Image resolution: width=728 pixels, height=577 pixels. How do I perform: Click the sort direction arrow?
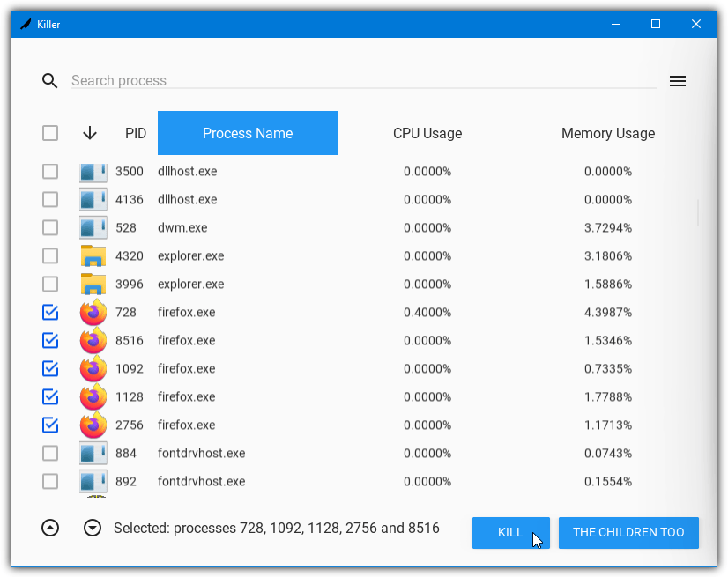(90, 134)
